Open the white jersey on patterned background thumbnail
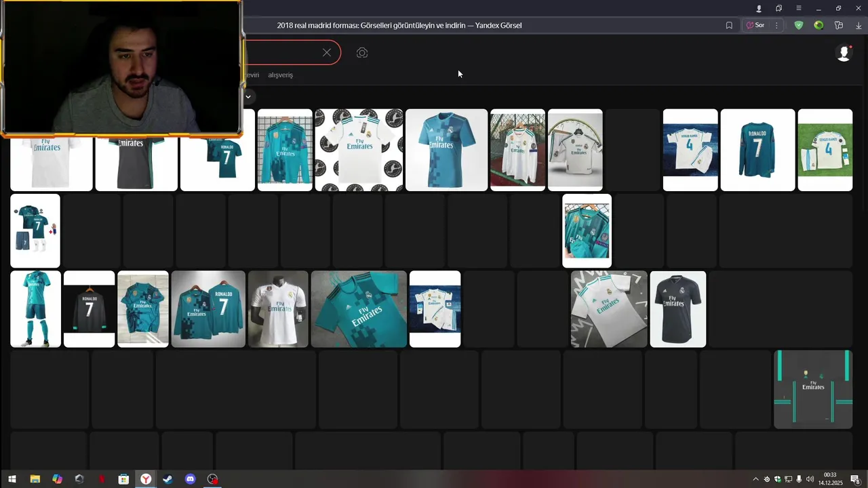The image size is (868, 488). click(x=359, y=150)
